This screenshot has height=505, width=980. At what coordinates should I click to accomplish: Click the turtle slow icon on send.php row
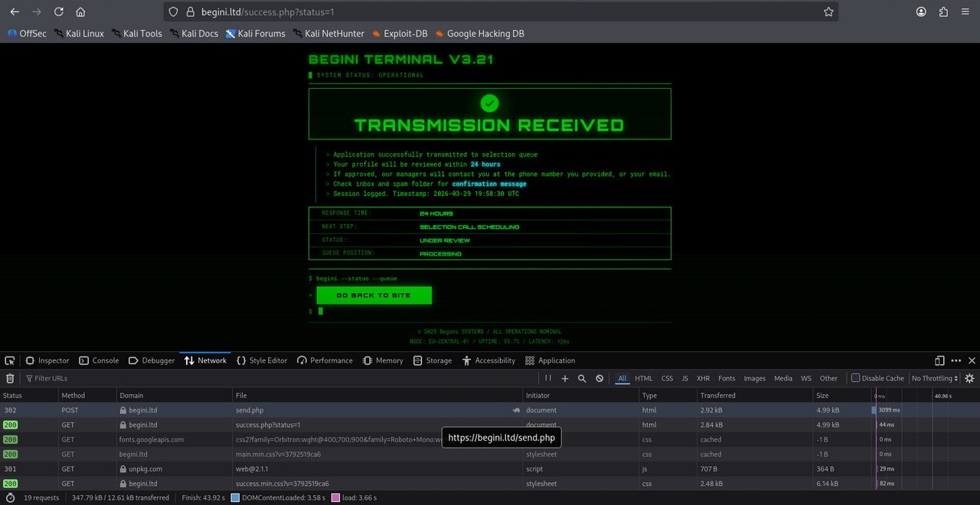click(516, 410)
